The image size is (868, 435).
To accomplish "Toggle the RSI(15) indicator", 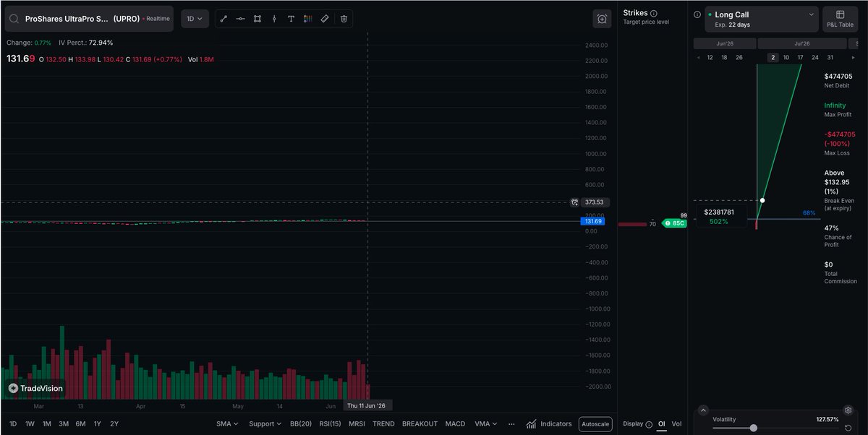I will [331, 424].
